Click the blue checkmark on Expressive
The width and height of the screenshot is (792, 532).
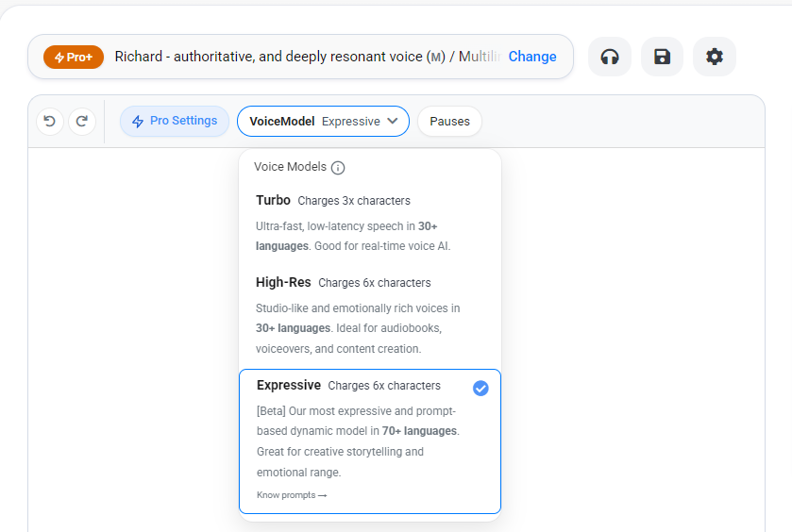pos(480,388)
